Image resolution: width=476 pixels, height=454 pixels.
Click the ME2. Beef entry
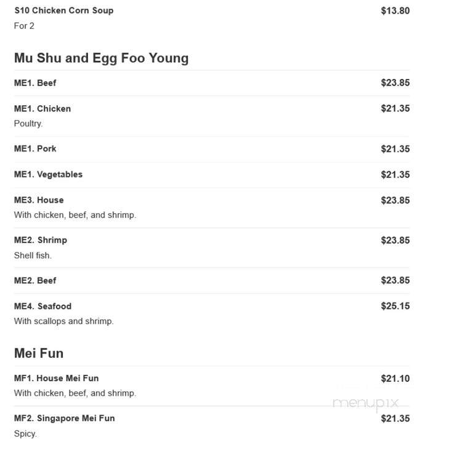tap(35, 280)
